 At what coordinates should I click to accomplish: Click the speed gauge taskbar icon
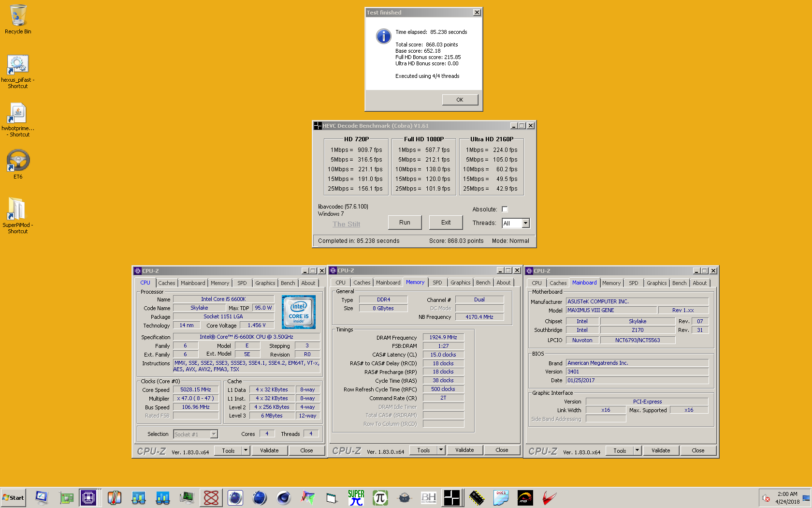point(525,498)
